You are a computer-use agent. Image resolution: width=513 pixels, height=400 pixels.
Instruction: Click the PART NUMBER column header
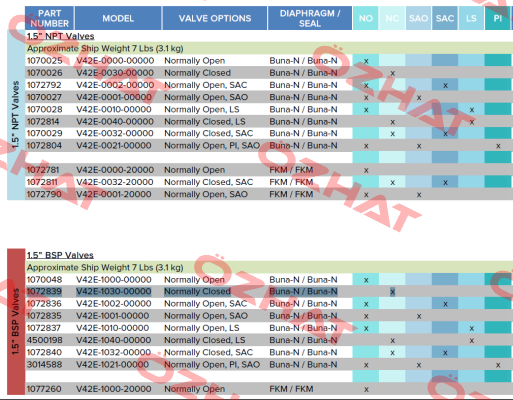(x=49, y=18)
